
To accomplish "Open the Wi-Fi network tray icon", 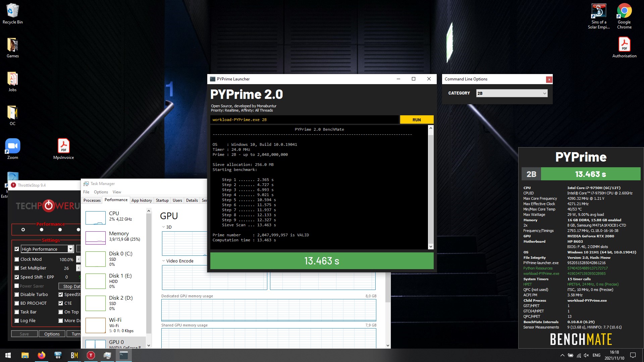I will coord(579,355).
